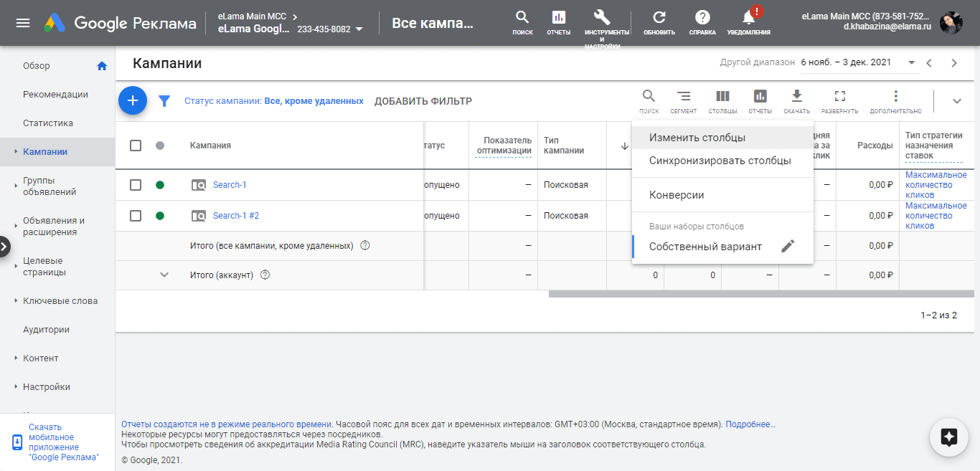Screen dimensions: 980x471
Task: Click campaign type icon for Search-1 #2
Action: (199, 216)
